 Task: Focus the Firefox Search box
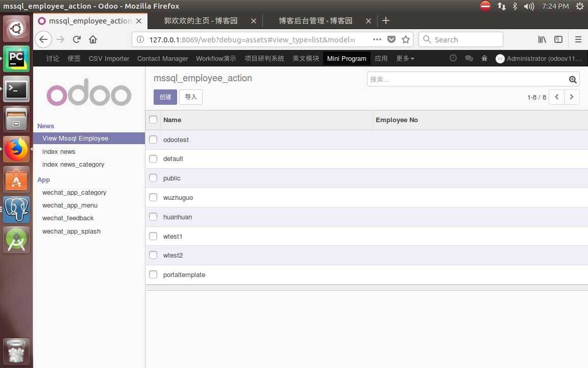[x=460, y=39]
